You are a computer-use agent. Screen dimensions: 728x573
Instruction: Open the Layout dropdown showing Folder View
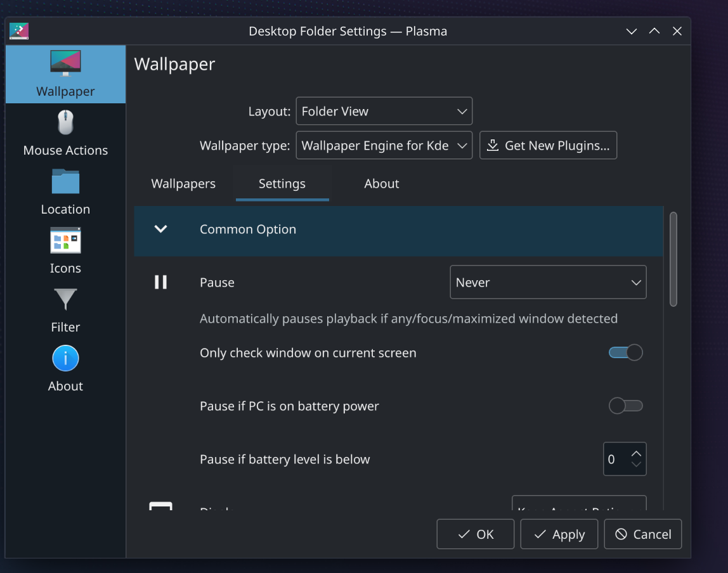coord(384,112)
